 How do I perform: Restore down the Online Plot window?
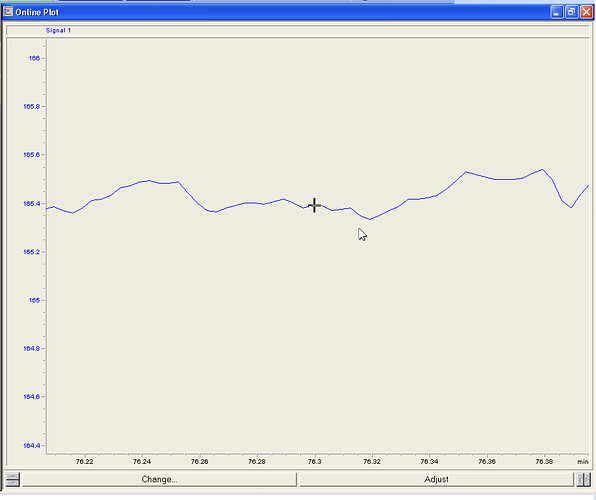pyautogui.click(x=571, y=12)
